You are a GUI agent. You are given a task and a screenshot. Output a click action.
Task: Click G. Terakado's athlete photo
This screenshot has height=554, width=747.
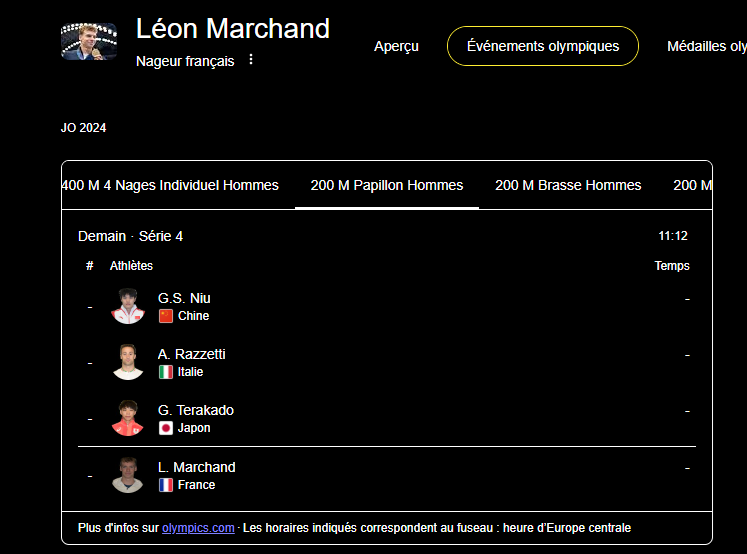click(x=128, y=418)
